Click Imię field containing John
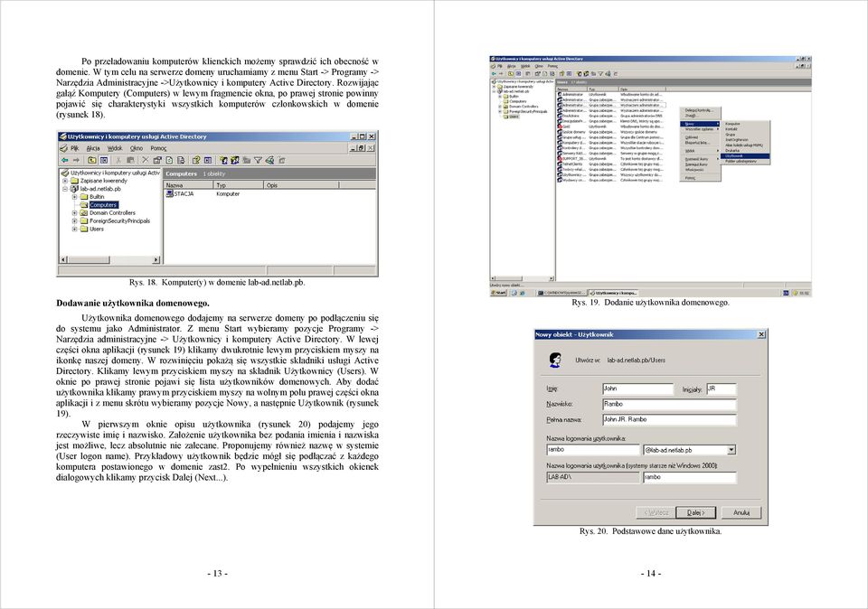Viewport: 868px width, 609px height. click(x=637, y=389)
